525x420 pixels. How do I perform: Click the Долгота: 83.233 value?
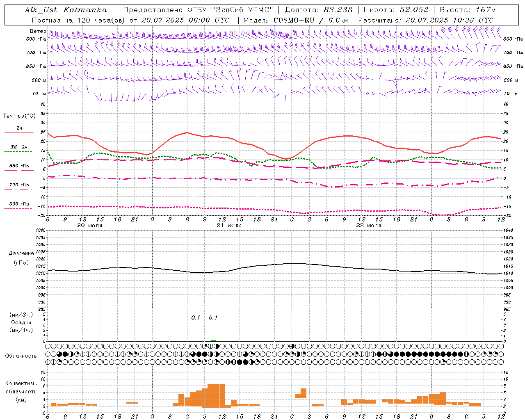click(x=318, y=10)
